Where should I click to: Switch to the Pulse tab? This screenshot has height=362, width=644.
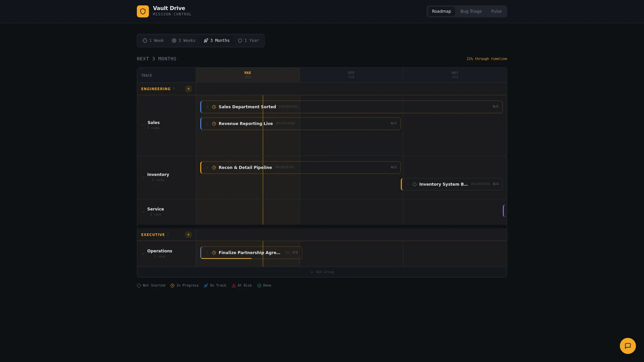[x=496, y=11]
